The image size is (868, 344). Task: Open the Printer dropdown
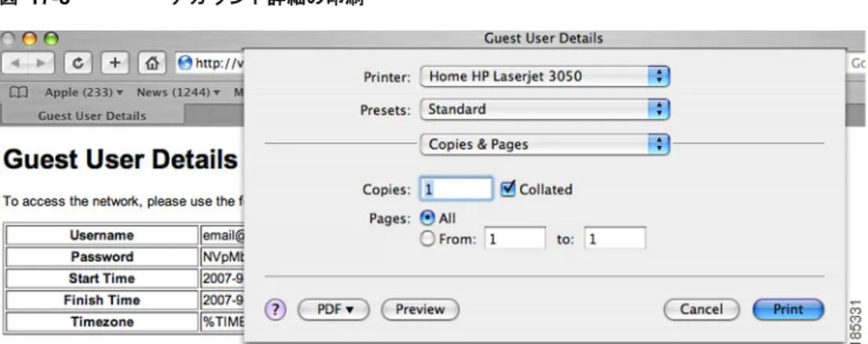(x=546, y=76)
